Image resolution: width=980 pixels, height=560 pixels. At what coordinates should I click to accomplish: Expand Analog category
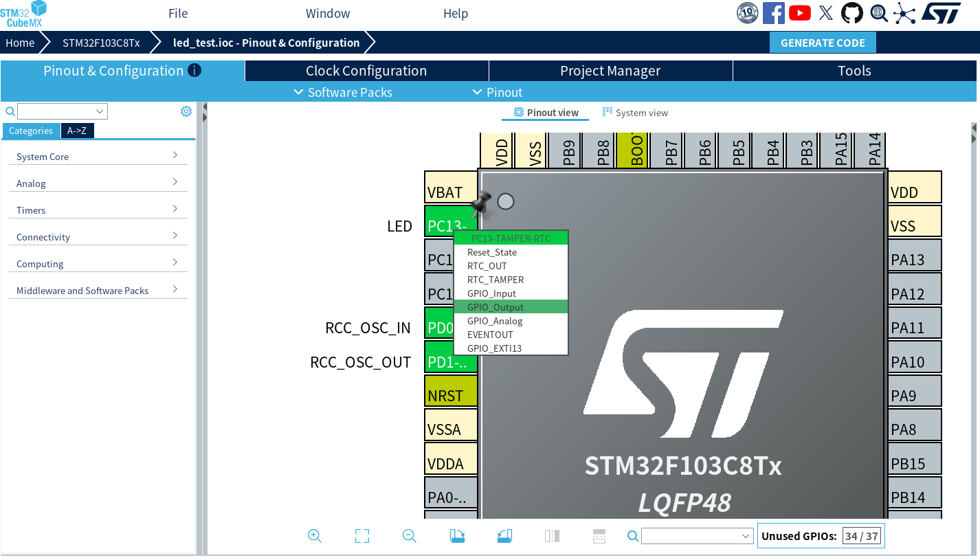click(x=98, y=183)
